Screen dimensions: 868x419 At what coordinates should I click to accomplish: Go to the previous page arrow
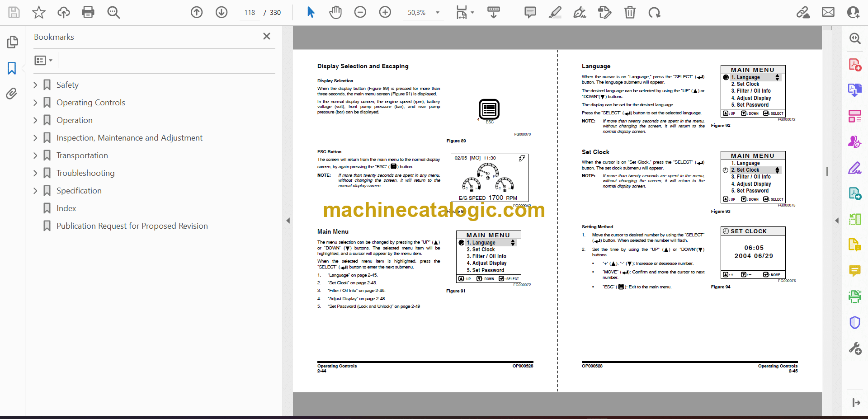197,12
